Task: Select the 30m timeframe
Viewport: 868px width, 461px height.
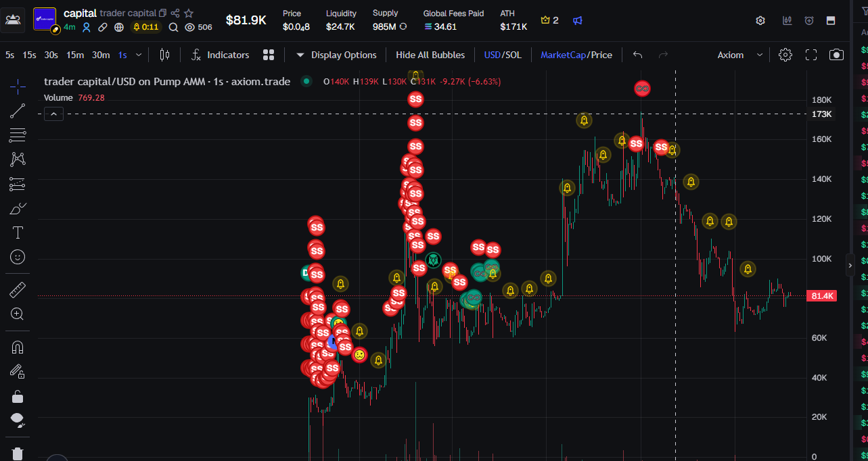Action: [101, 55]
